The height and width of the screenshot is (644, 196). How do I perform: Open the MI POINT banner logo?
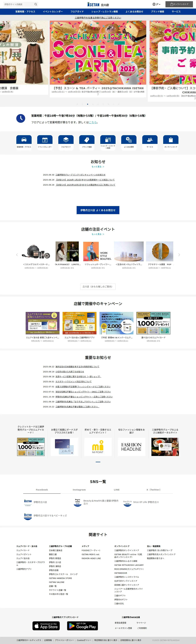point(98,447)
